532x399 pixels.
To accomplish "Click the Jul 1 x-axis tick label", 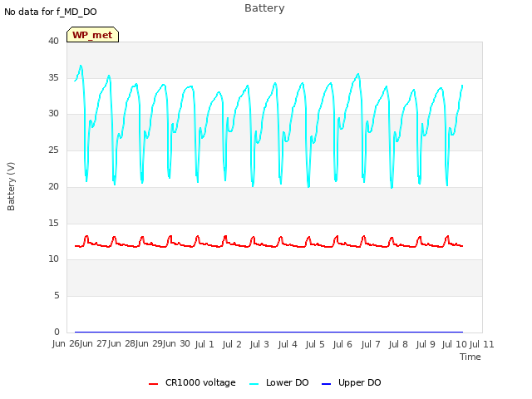I will tap(204, 344).
